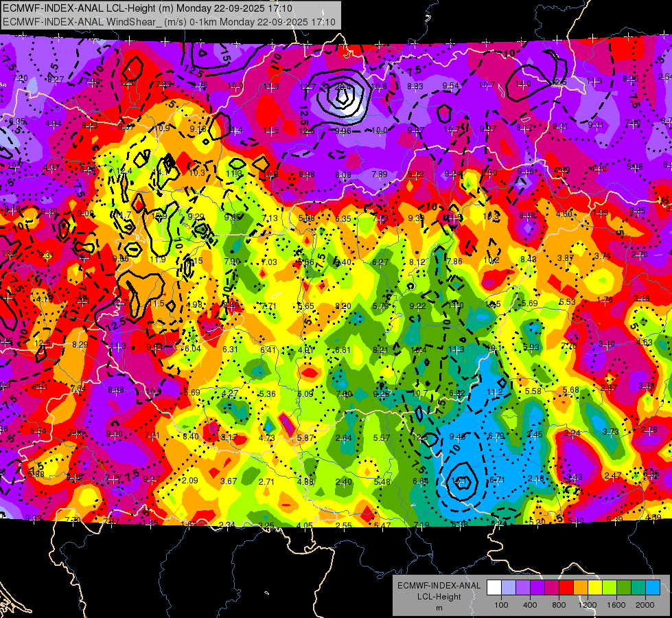
Task: Click the sky blue legend swatch
Action: [653, 588]
